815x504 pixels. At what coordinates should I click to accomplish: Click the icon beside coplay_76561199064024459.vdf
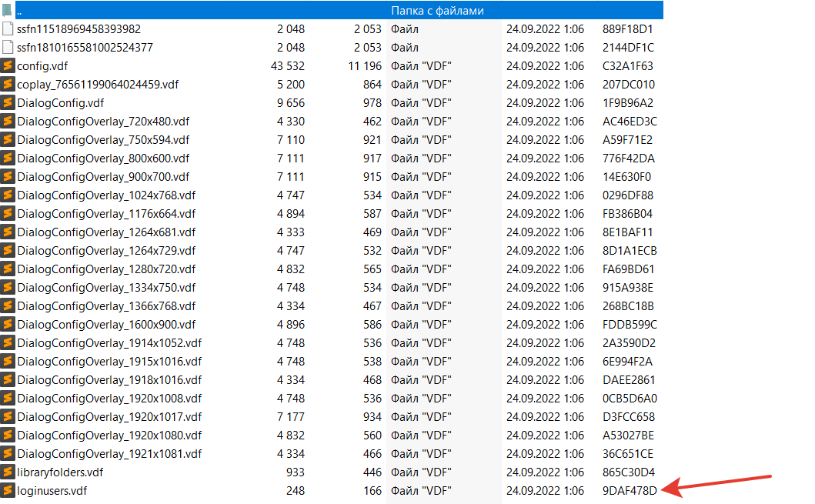click(8, 84)
